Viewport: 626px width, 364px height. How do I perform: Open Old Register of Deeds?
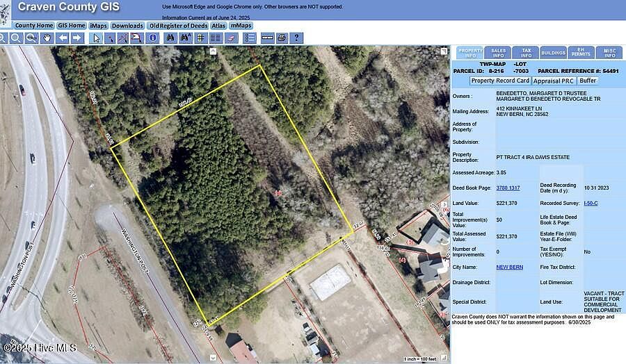(178, 26)
